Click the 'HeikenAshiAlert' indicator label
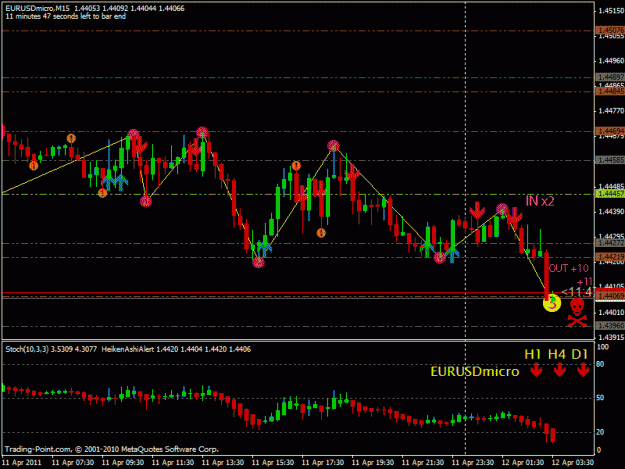 [128, 349]
